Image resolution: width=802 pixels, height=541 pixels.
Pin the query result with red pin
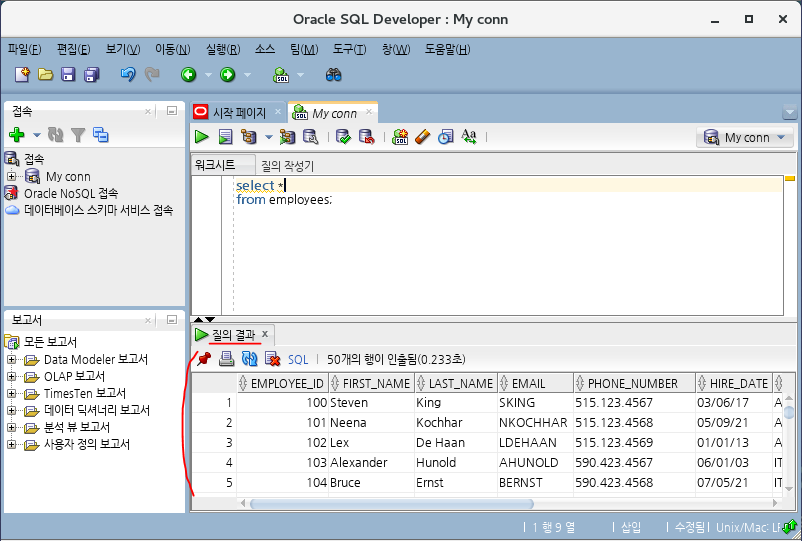204,358
